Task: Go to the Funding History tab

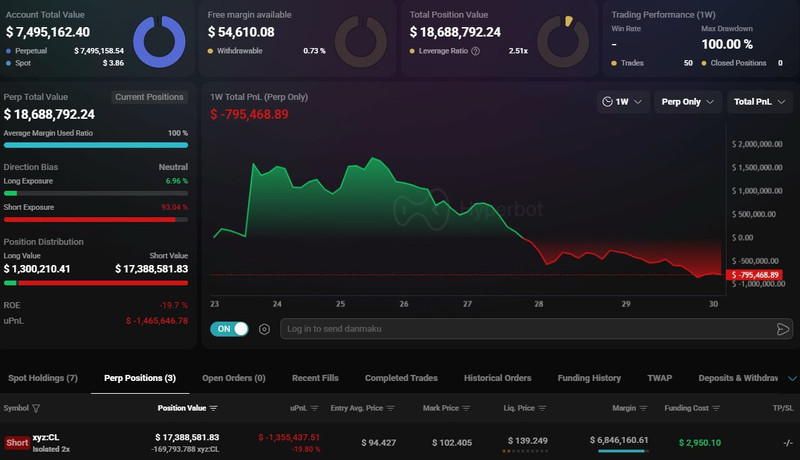Action: tap(587, 378)
